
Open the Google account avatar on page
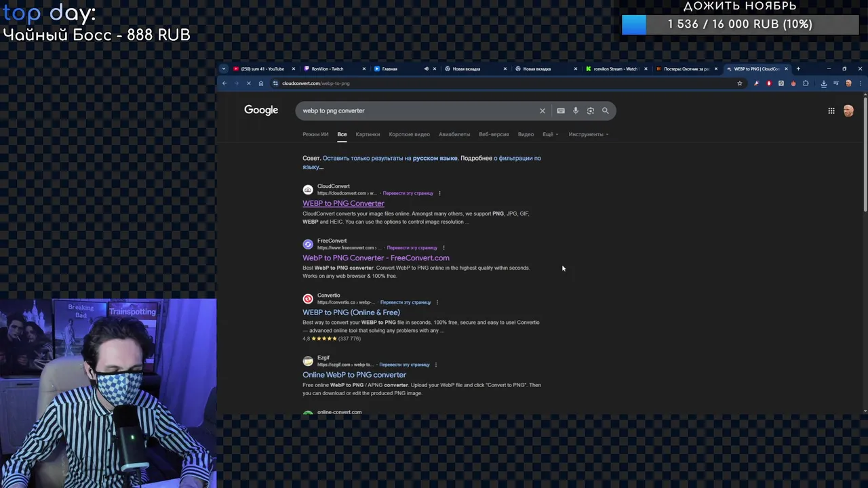[848, 110]
